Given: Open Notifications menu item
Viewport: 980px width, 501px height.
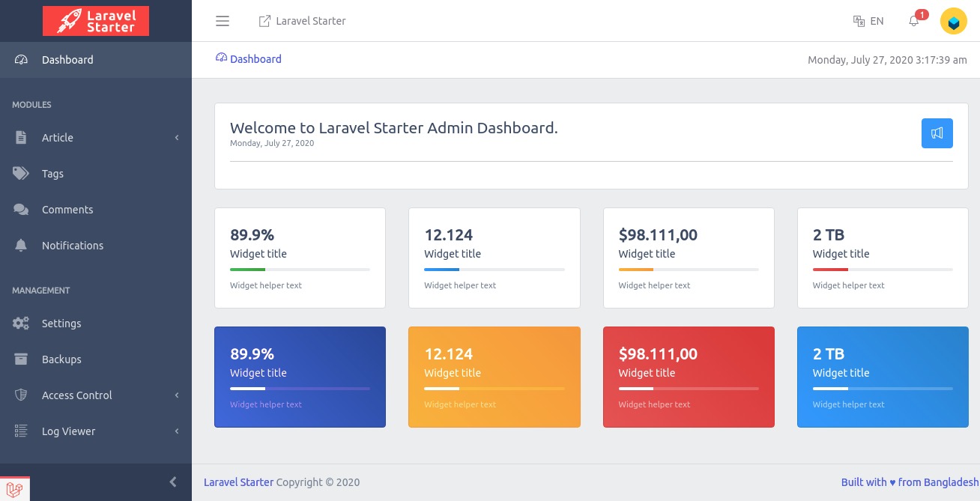Looking at the screenshot, I should [96, 246].
